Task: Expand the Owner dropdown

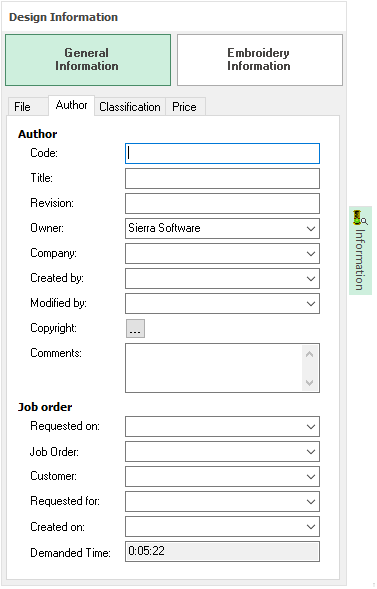Action: [311, 229]
